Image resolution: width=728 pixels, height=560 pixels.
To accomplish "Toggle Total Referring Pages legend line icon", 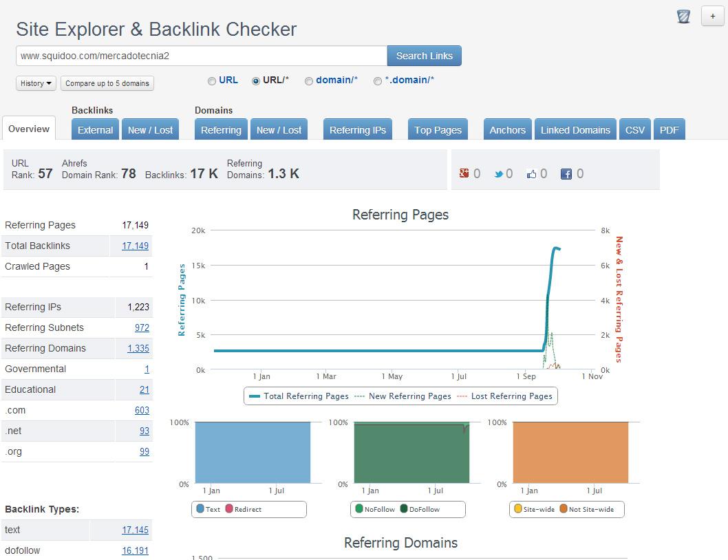I will click(x=255, y=396).
